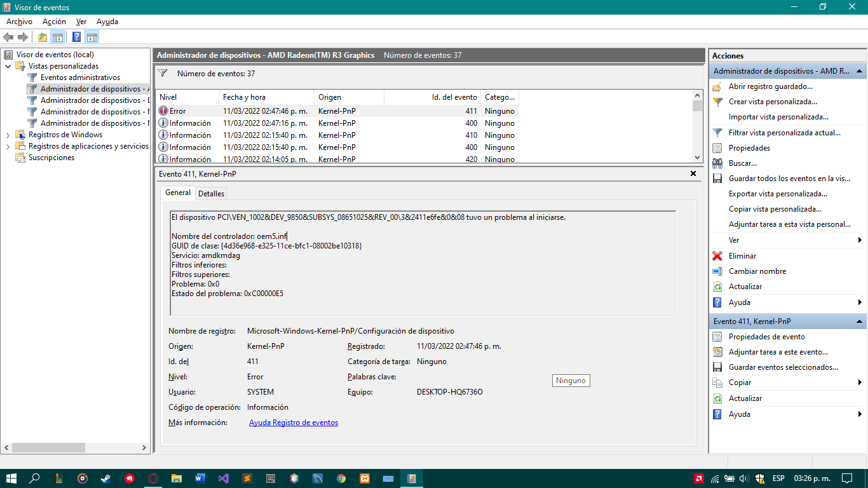868x488 pixels.
Task: Select Eventos administrativos in tree
Action: pos(80,78)
